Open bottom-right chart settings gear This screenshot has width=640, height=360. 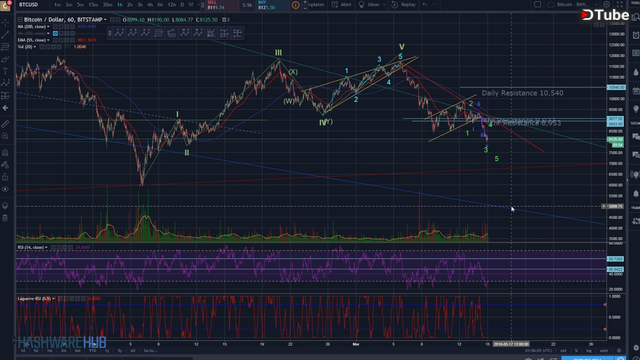click(x=619, y=351)
